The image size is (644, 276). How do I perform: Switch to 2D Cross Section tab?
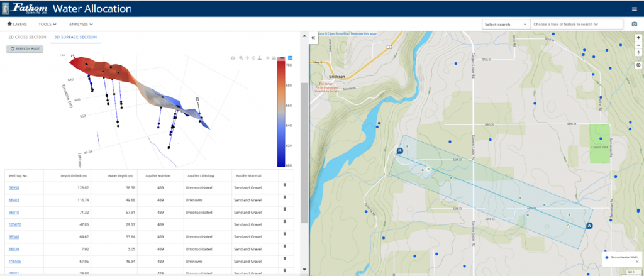(x=28, y=37)
